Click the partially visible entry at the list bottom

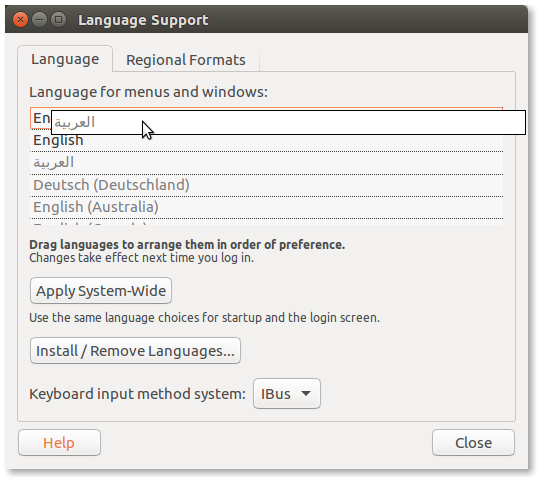tap(266, 222)
